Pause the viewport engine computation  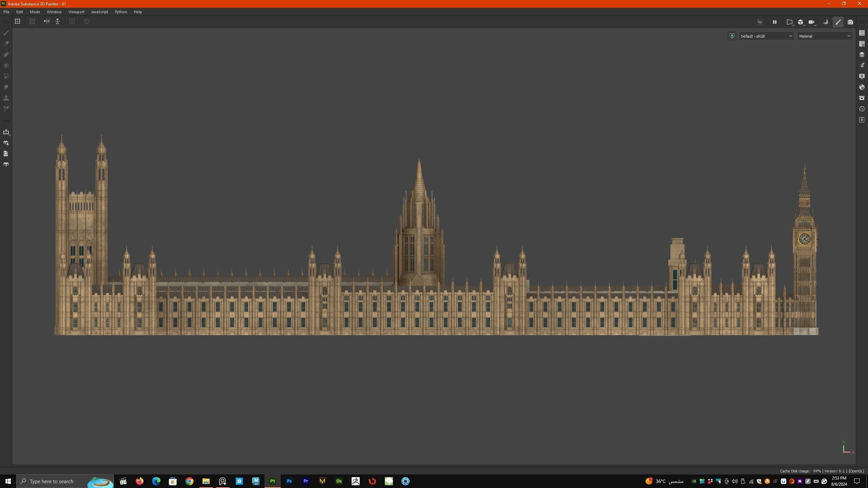point(775,22)
